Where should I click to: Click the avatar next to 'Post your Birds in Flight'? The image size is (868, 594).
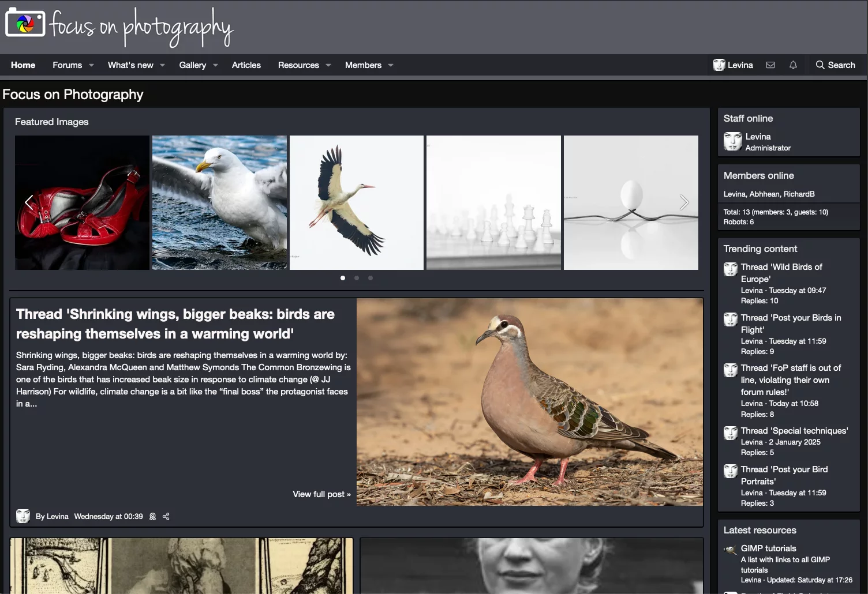click(x=731, y=319)
